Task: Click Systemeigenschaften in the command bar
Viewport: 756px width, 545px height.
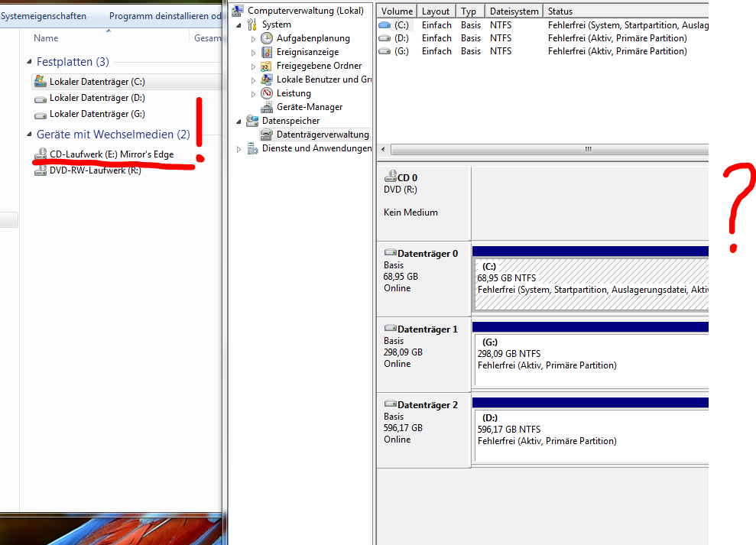Action: pos(44,16)
